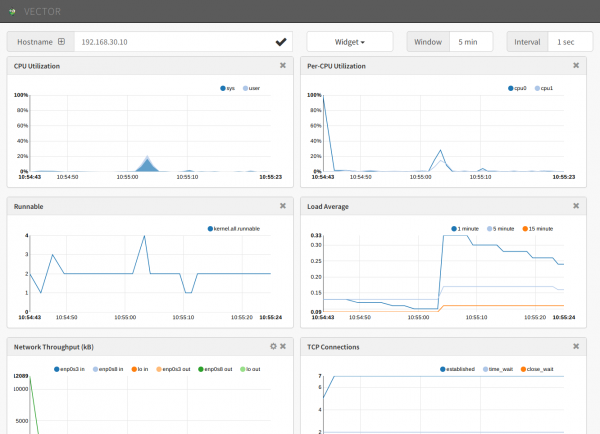Change the Interval 1 sec value
Viewport: 600px width, 434px height.
[x=570, y=42]
